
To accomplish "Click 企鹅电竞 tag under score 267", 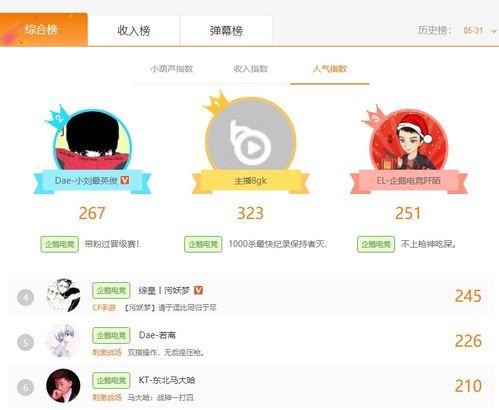I will click(x=60, y=244).
